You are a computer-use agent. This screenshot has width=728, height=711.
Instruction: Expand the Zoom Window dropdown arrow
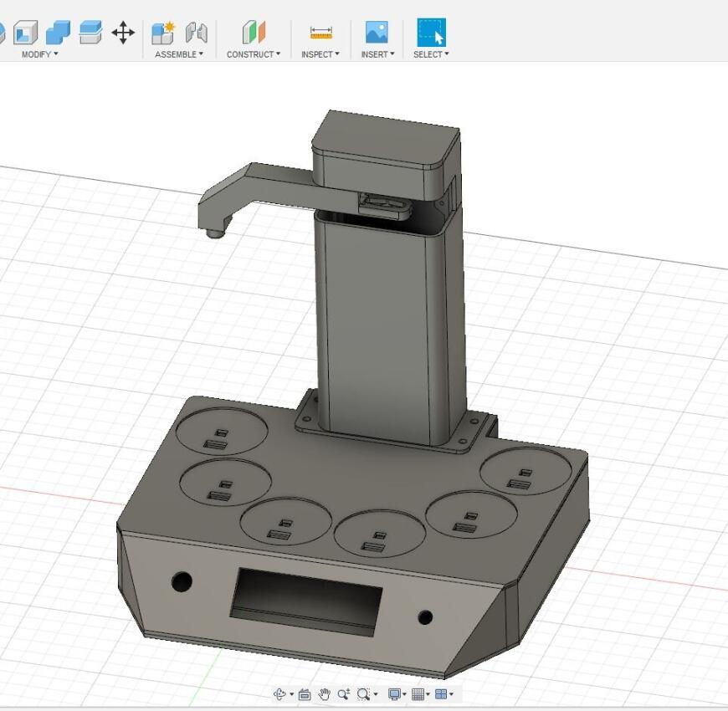(376, 695)
